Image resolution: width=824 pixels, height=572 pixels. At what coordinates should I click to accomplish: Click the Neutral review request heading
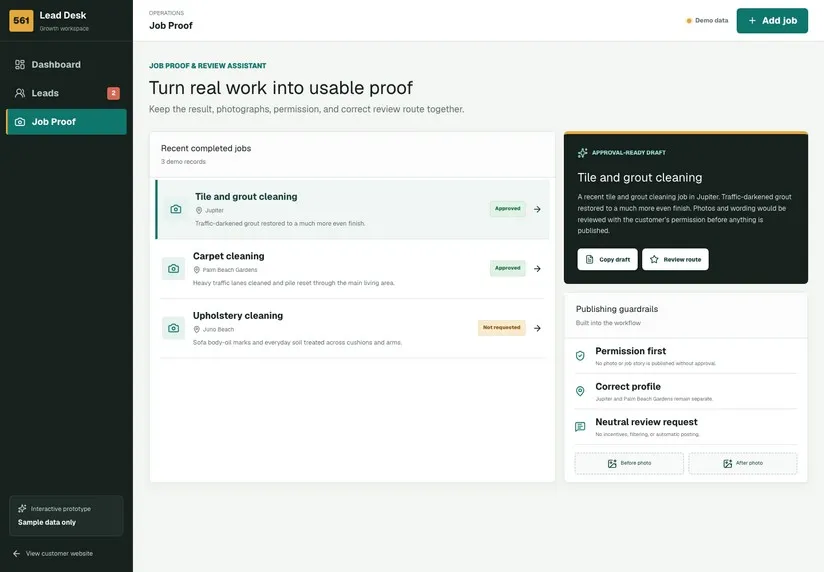tap(646, 422)
